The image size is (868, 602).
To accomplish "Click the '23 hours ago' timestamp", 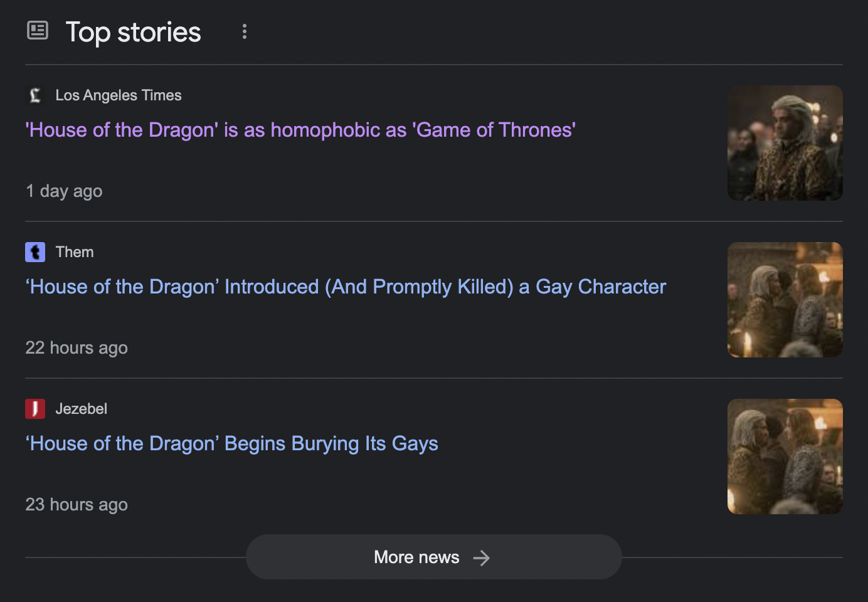I will 77,505.
